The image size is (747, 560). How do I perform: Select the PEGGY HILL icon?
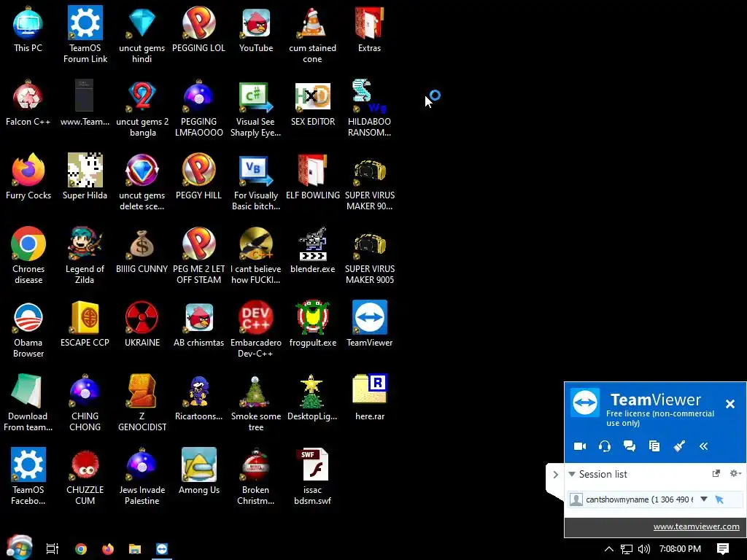coord(198,177)
